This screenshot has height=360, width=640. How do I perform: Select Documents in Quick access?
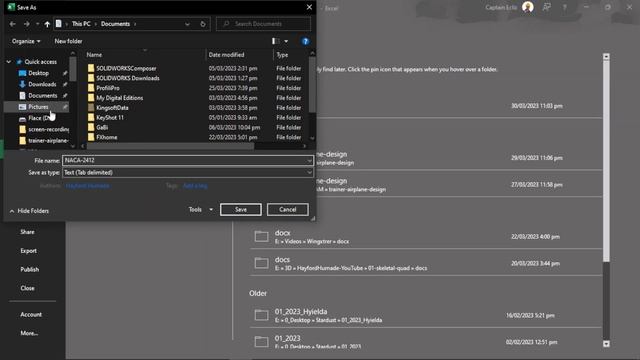click(x=42, y=96)
